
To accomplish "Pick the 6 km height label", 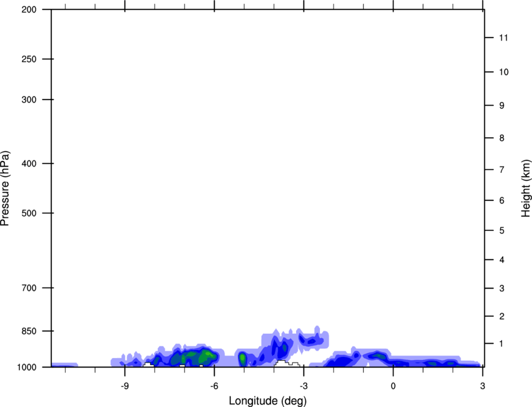I will point(502,200).
